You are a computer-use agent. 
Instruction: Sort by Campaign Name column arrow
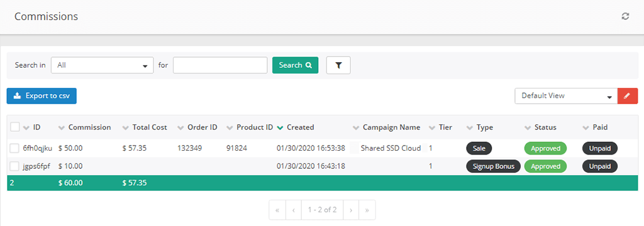point(356,128)
